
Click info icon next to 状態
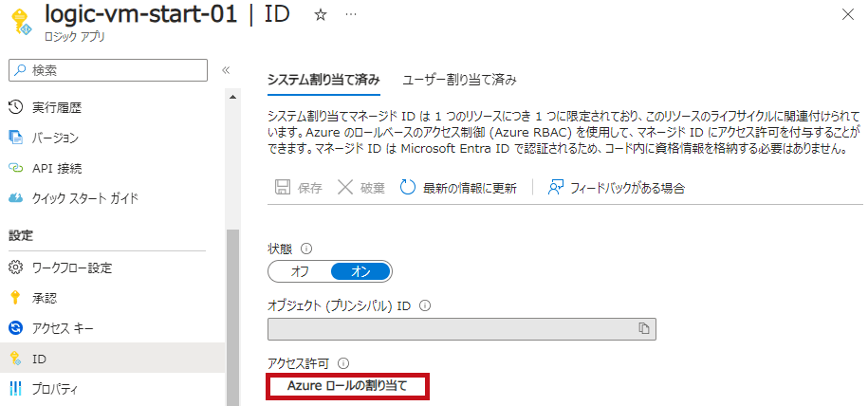point(306,249)
